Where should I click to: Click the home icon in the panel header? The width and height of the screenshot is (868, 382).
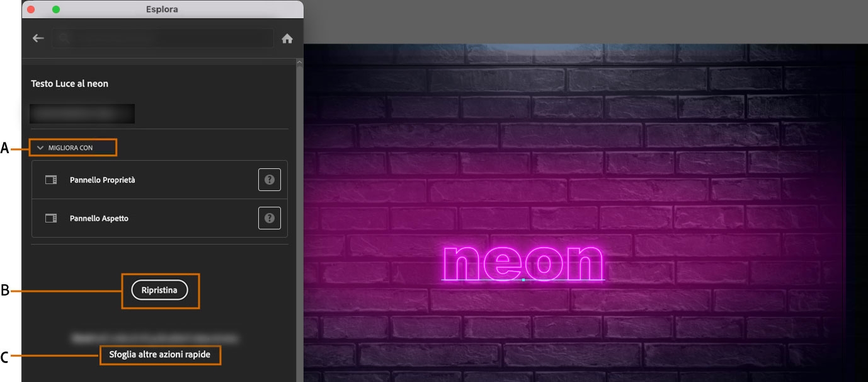[x=288, y=38]
